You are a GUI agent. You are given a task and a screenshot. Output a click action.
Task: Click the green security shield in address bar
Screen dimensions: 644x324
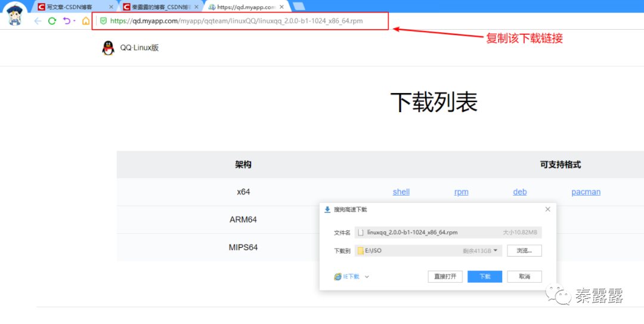[x=104, y=21]
